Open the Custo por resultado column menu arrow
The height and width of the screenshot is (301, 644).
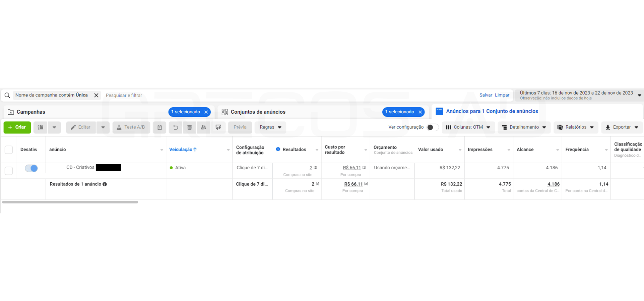(x=366, y=150)
